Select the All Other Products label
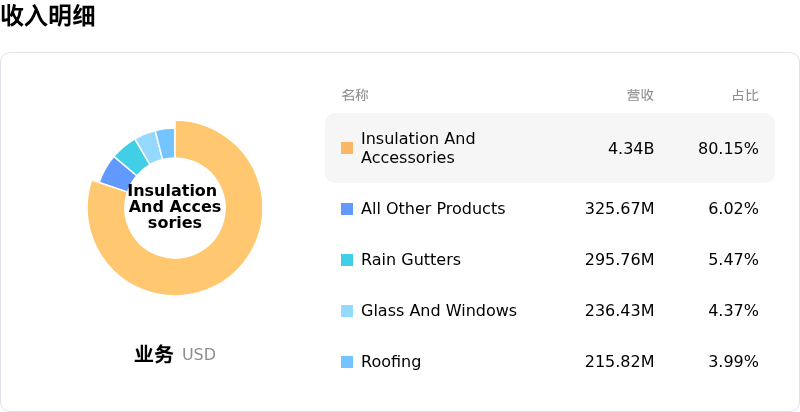Image resolution: width=800 pixels, height=412 pixels. [x=433, y=209]
